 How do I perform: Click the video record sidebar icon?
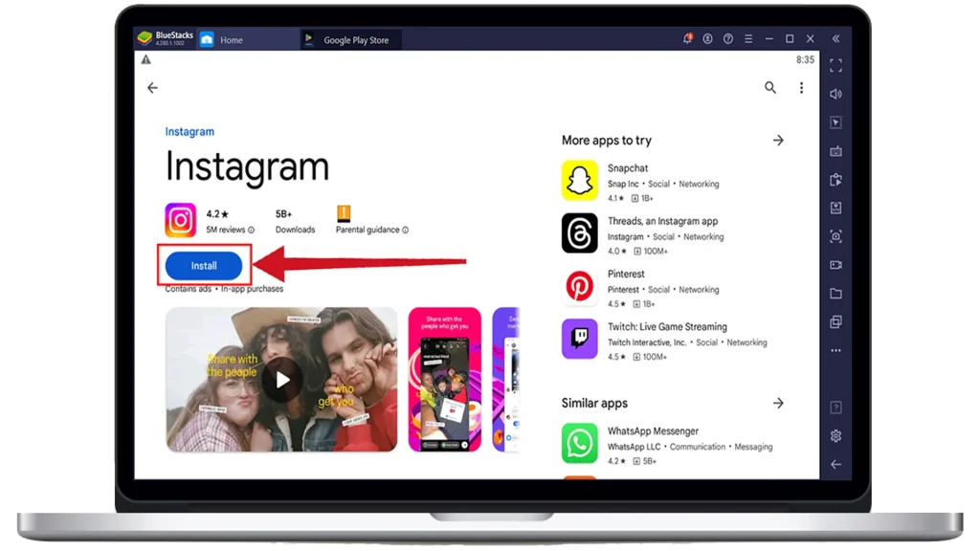click(x=835, y=265)
